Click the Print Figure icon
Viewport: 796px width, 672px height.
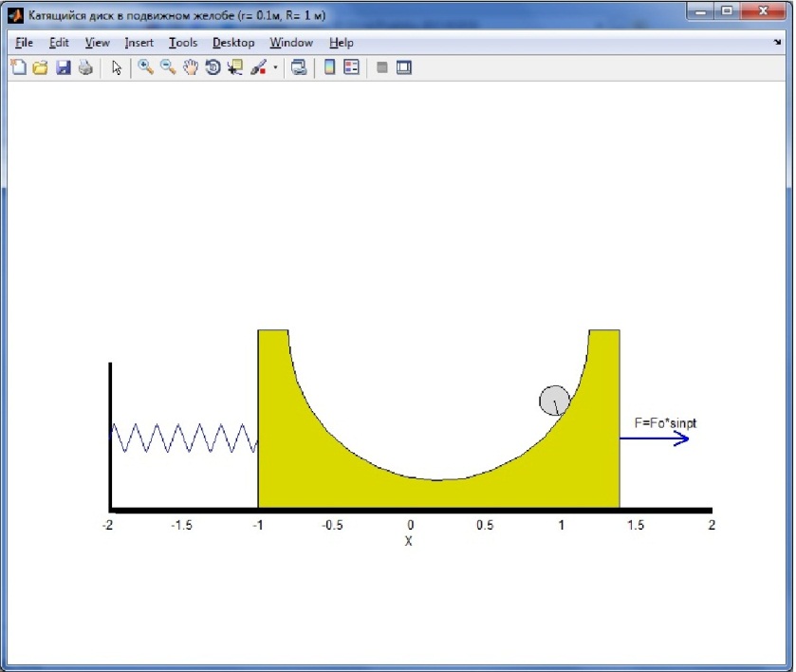[x=85, y=67]
